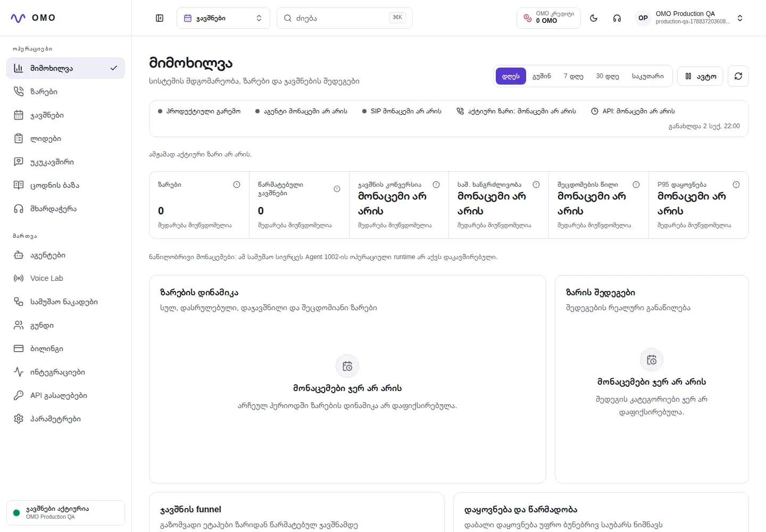The height and width of the screenshot is (532, 766).
Task: Open ინტეგრაციები in the sidebar
Action: (x=66, y=372)
